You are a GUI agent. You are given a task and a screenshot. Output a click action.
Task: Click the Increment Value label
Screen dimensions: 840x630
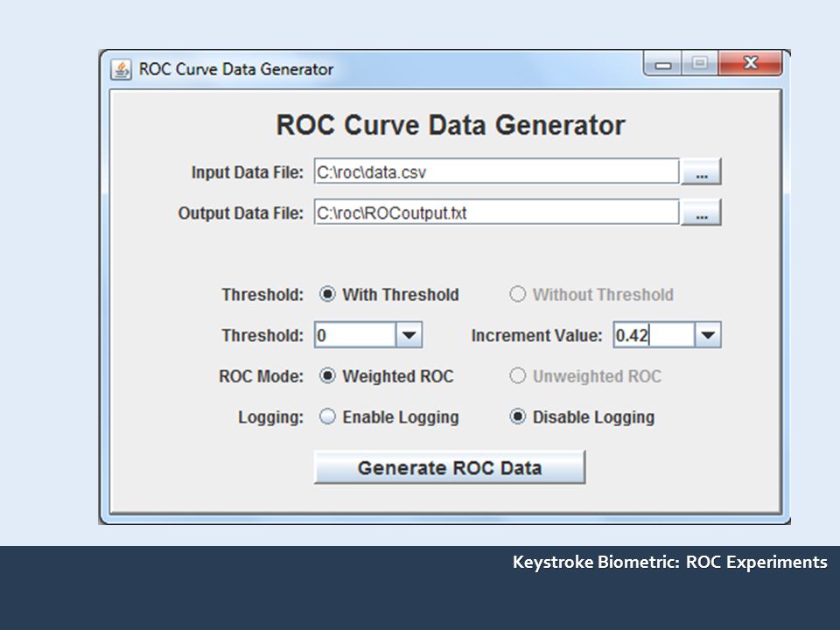click(x=536, y=335)
